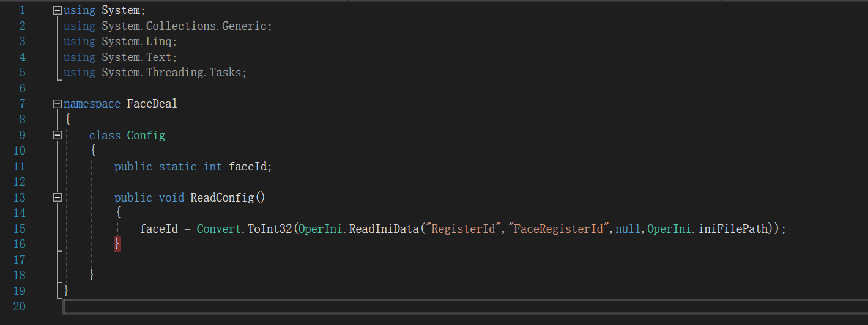Viewport: 868px width, 325px height.
Task: Click the "static" keyword on line 11
Action: tap(177, 166)
